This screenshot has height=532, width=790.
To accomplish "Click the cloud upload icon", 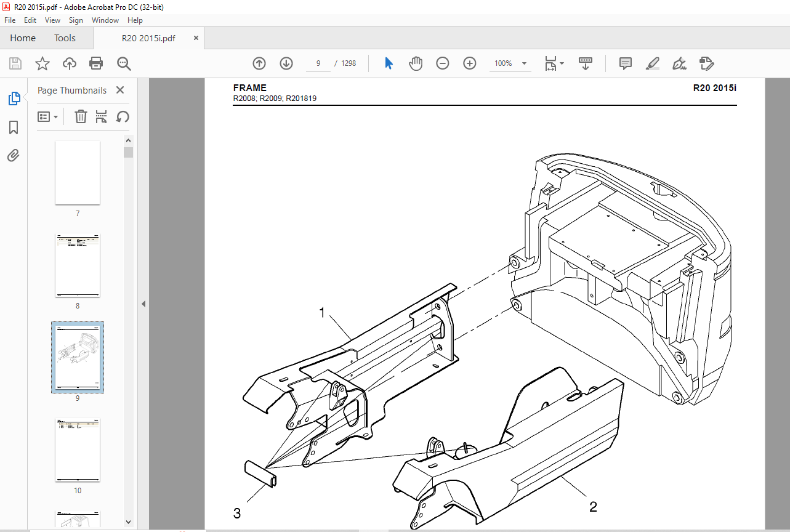I will click(x=70, y=63).
